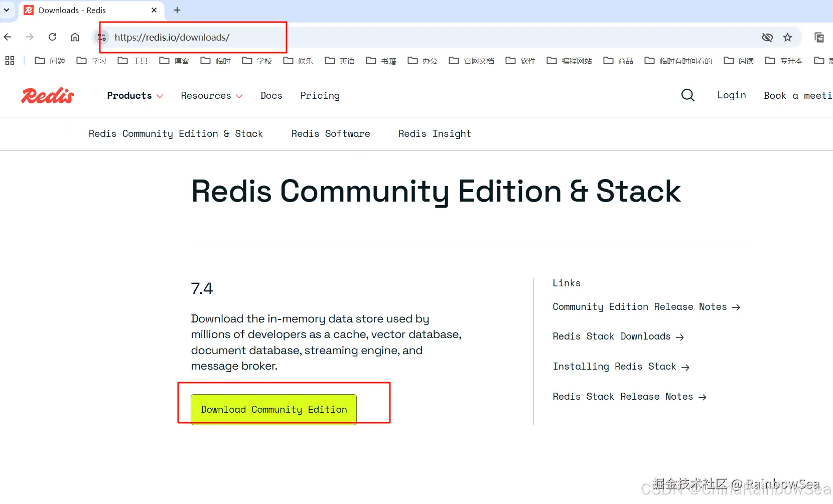The height and width of the screenshot is (504, 833).
Task: Open the 办公 bookmark folder
Action: 423,61
